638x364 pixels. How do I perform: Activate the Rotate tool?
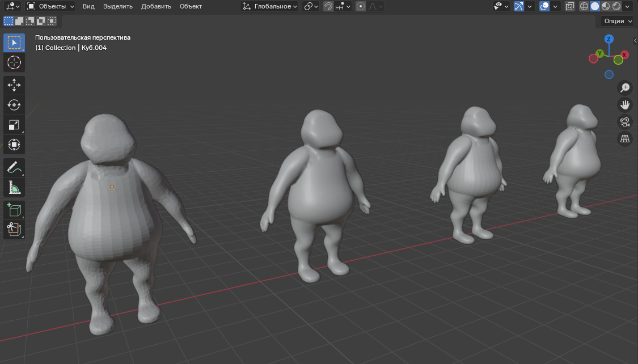(x=14, y=105)
